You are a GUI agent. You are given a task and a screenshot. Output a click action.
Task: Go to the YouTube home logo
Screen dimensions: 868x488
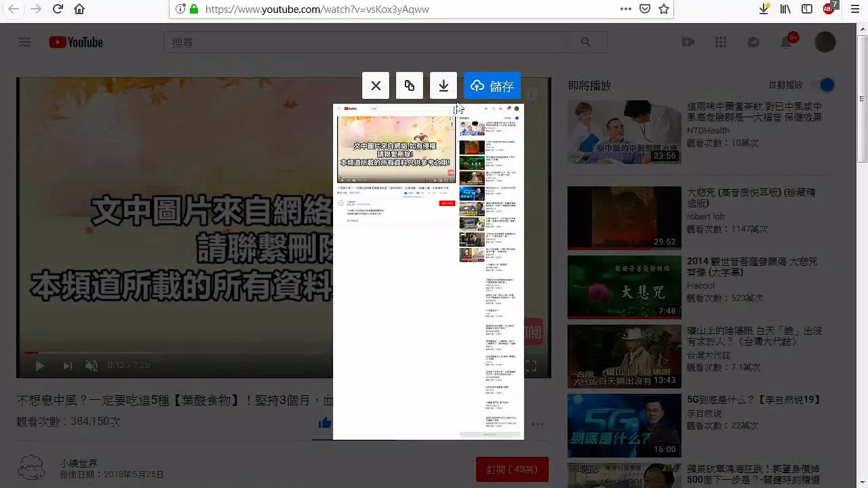(x=76, y=42)
